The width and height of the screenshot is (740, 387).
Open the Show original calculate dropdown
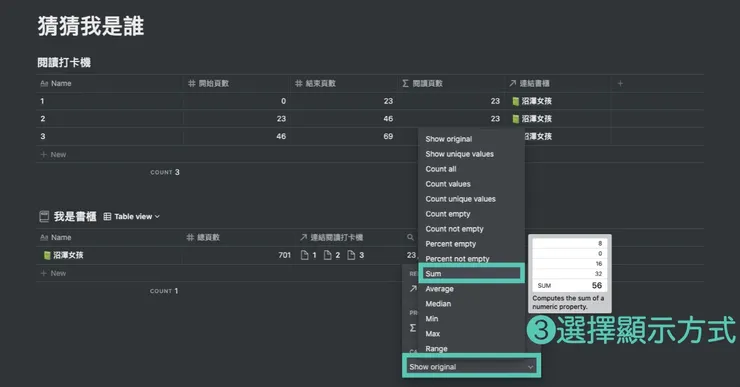click(x=471, y=367)
